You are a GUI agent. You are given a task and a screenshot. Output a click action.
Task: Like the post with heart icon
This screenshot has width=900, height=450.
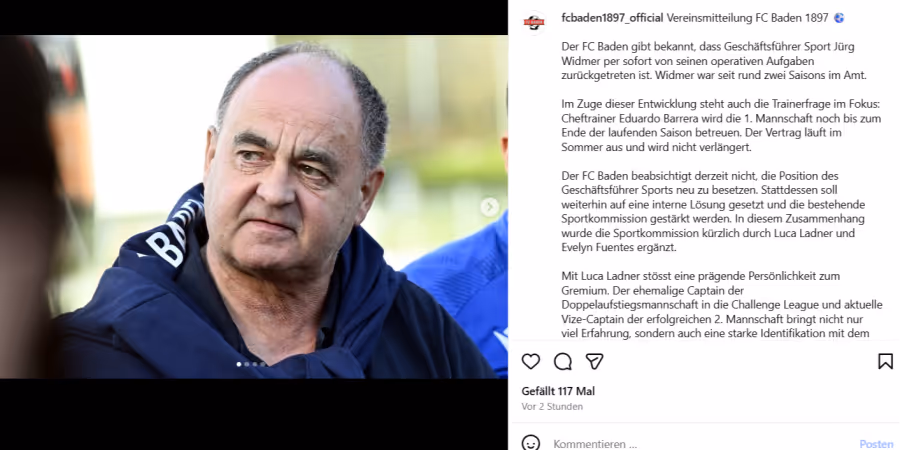531,362
